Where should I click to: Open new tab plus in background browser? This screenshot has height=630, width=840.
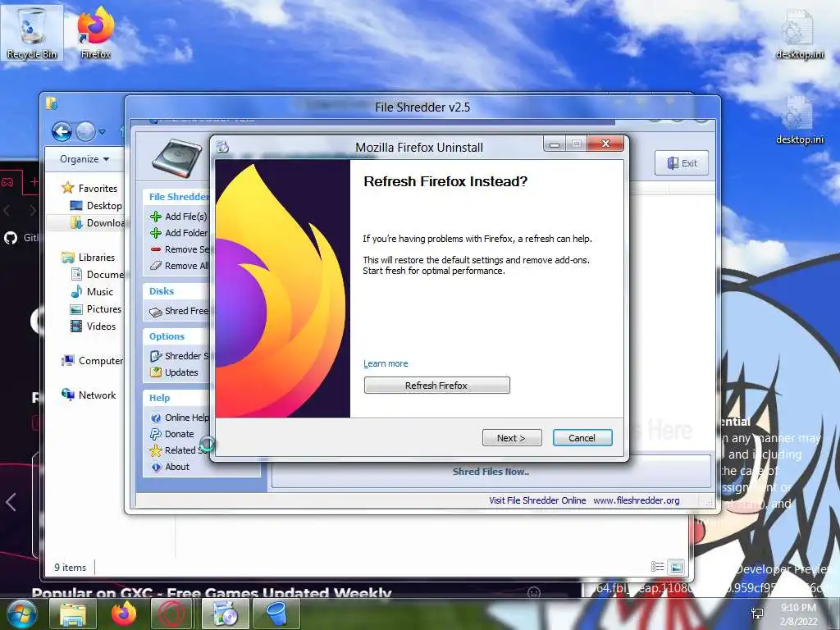[x=34, y=182]
